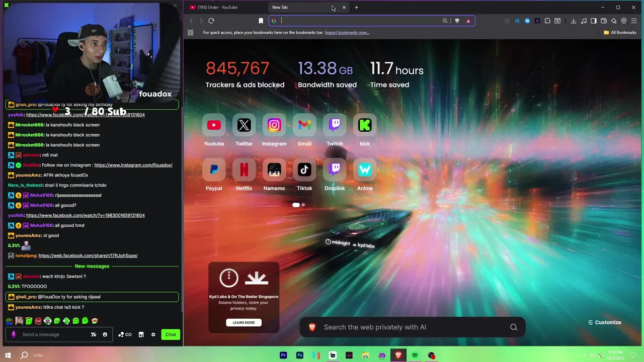
Task: Open the Tiktok shortcut tile
Action: pos(304,174)
